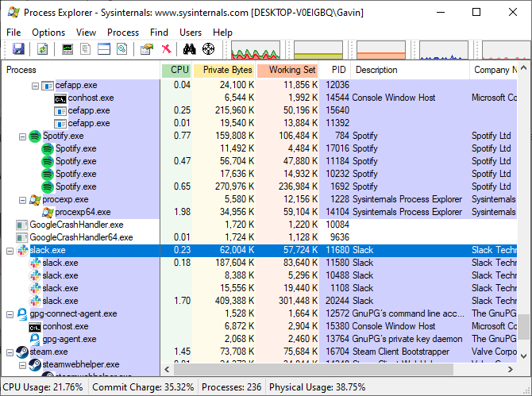Collapse the cefapp.exe PID 12036 tree
The width and height of the screenshot is (532, 396).
(x=35, y=87)
